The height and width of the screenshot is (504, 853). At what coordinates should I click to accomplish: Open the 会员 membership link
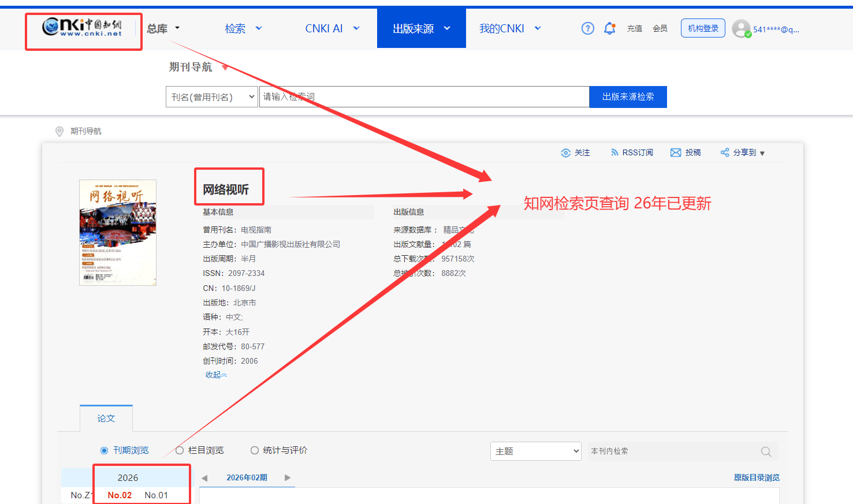pyautogui.click(x=660, y=28)
